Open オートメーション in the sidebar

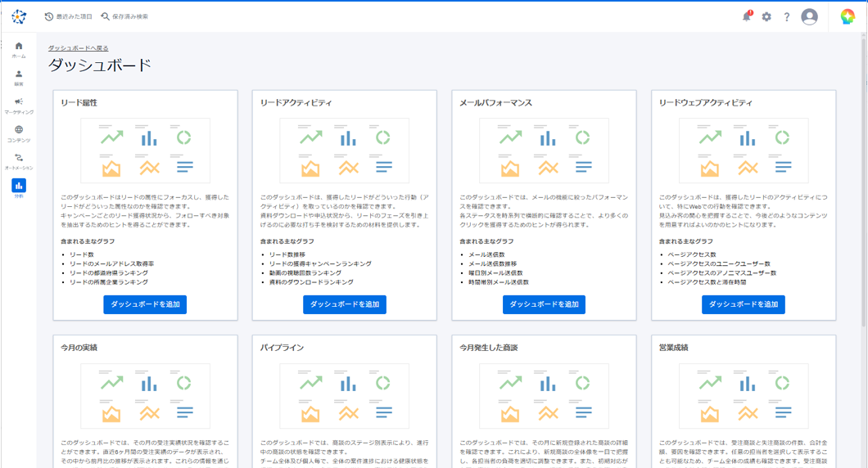(19, 161)
